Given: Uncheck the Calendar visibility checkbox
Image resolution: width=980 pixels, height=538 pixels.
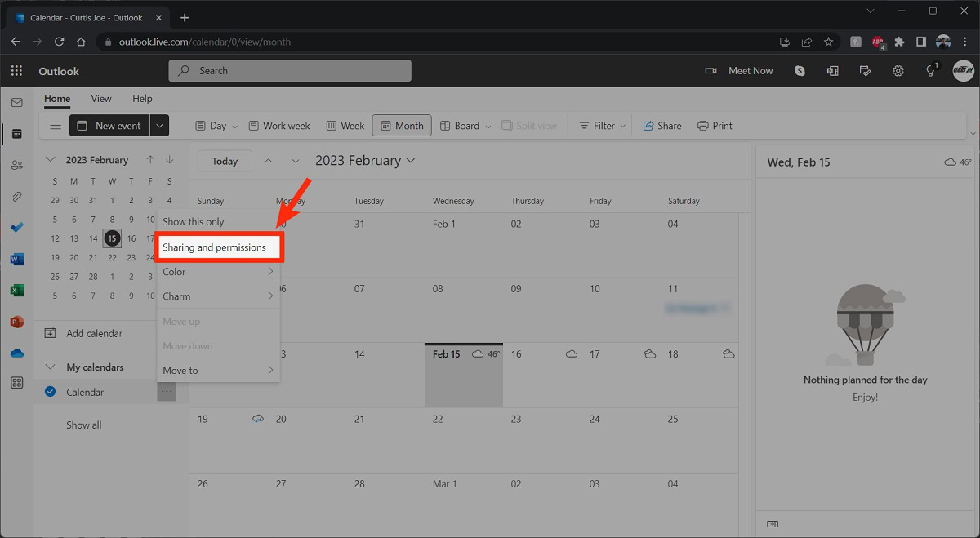Looking at the screenshot, I should (x=50, y=392).
